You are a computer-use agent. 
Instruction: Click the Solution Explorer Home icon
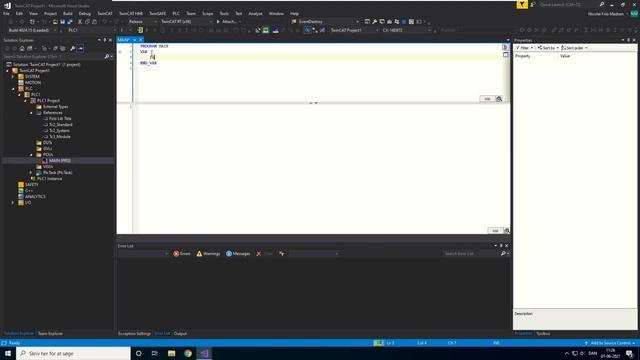[22, 48]
